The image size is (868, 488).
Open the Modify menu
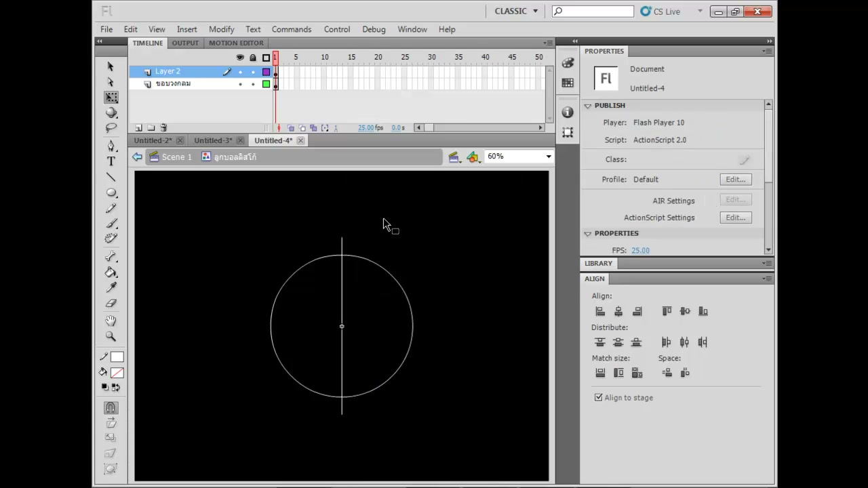[x=221, y=29]
